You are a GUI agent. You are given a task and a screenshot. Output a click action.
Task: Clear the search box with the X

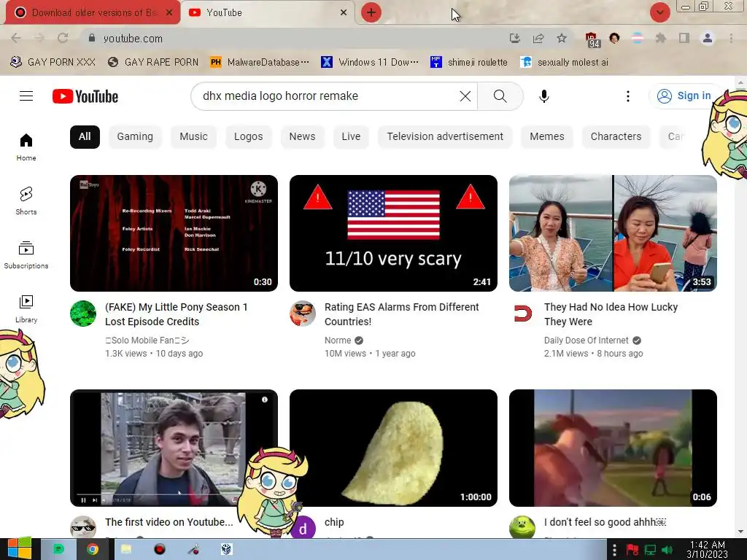(465, 96)
